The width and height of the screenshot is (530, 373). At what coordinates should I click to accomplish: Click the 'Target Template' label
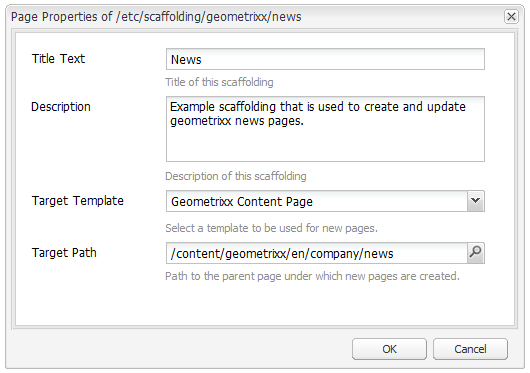coord(78,201)
